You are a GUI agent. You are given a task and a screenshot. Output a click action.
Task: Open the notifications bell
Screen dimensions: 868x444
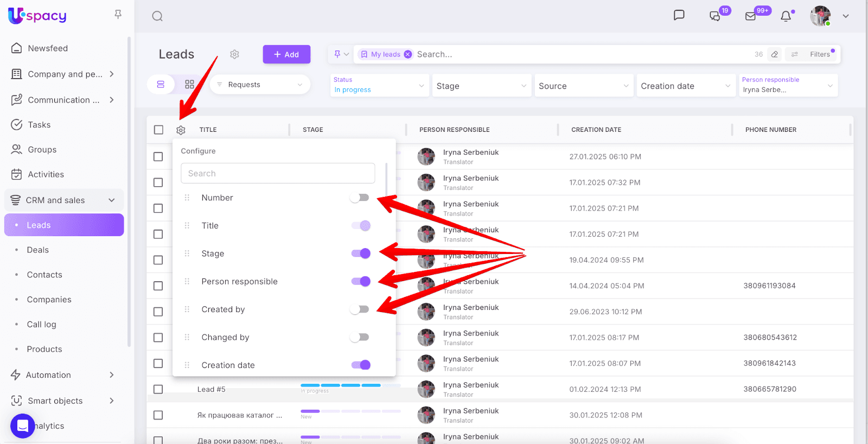point(786,16)
